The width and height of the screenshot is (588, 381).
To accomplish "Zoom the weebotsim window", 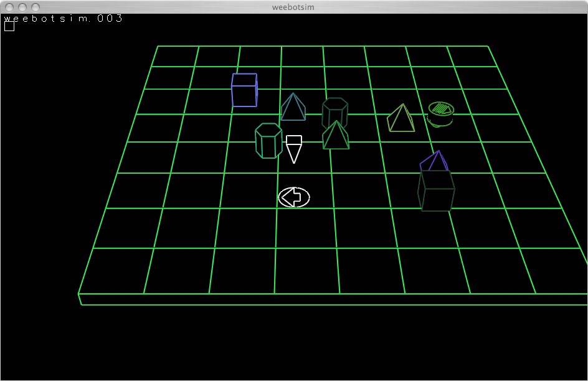I will coord(36,7).
